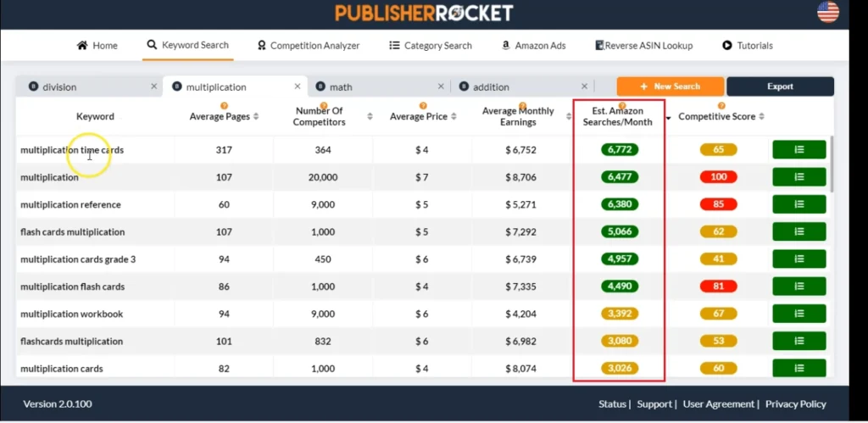Close the division search tab
Screen dimensions: 868x423
tap(154, 86)
